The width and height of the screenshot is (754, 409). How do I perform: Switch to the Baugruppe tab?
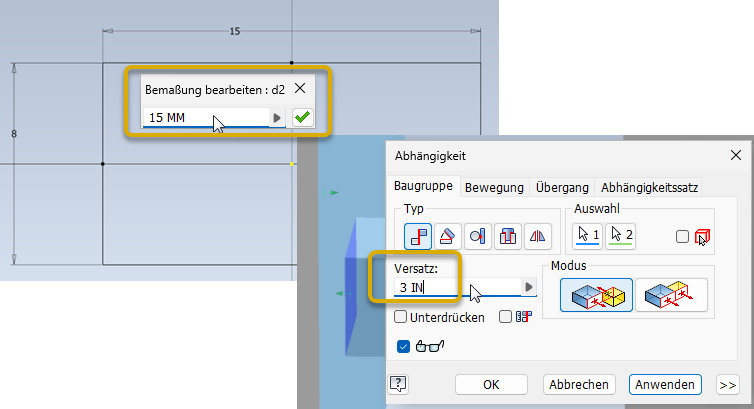(x=423, y=186)
